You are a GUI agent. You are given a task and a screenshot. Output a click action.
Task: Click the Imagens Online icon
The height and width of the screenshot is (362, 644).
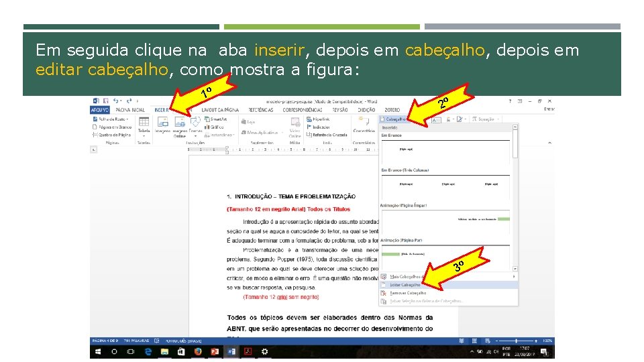180,127
